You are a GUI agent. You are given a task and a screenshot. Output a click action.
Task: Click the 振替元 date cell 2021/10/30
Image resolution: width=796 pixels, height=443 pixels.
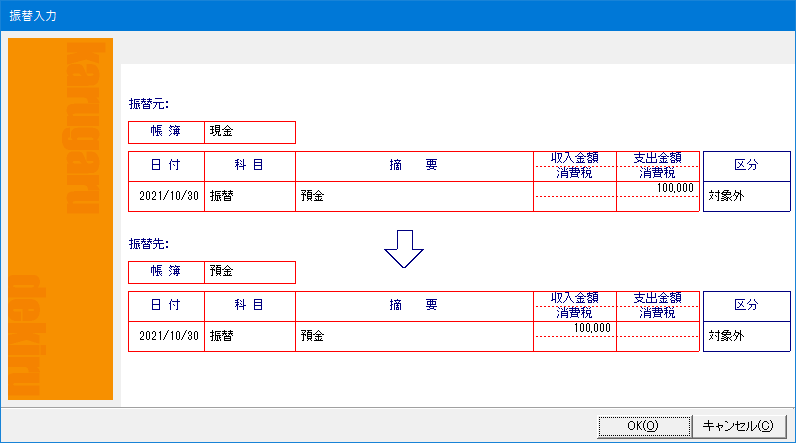click(x=167, y=196)
